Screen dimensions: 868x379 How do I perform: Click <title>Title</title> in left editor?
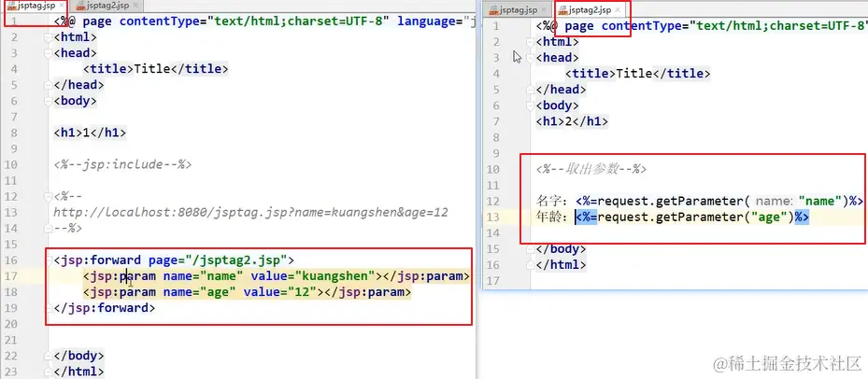coord(155,69)
